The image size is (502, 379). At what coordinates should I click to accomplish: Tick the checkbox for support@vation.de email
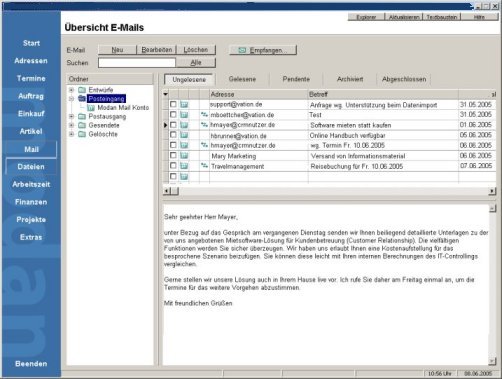click(x=173, y=104)
